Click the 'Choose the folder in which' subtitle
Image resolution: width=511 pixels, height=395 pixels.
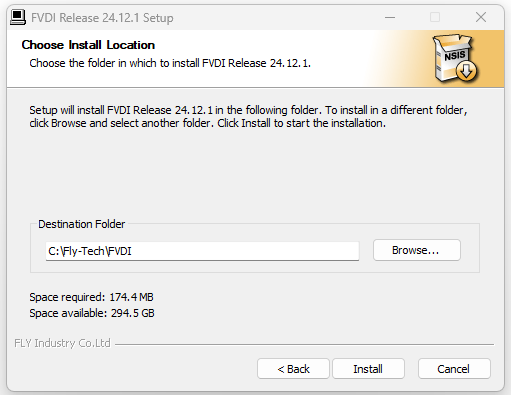tap(170, 63)
